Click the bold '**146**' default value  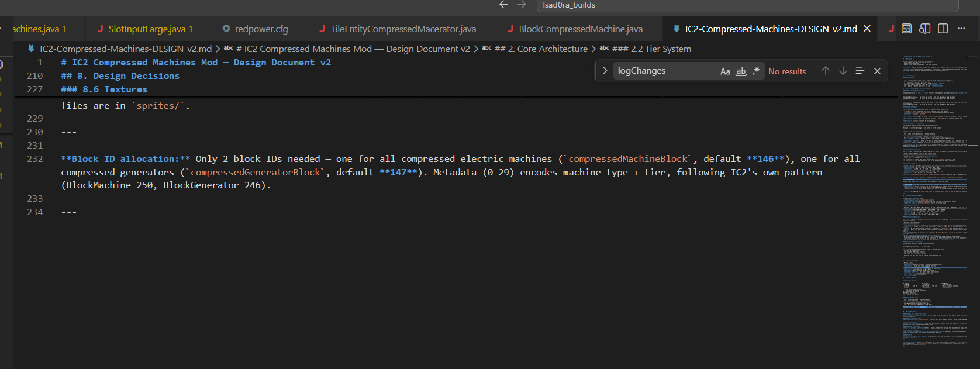[765, 159]
